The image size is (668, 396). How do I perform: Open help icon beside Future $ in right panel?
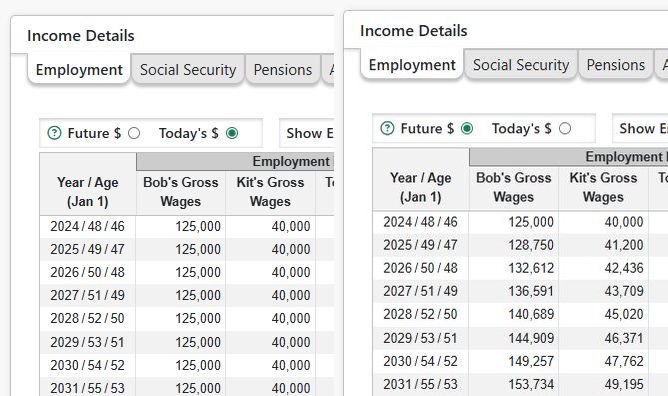(387, 128)
